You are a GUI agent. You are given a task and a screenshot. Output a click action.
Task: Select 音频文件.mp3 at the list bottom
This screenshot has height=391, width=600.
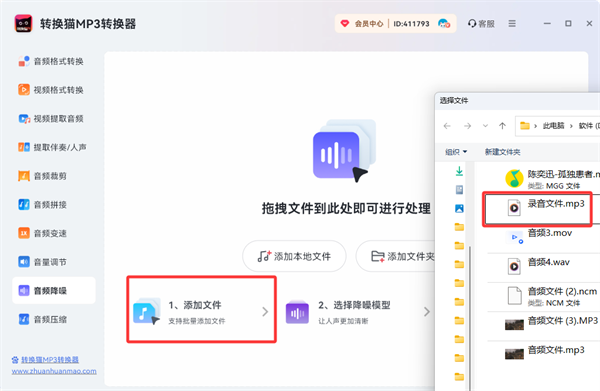point(543,354)
